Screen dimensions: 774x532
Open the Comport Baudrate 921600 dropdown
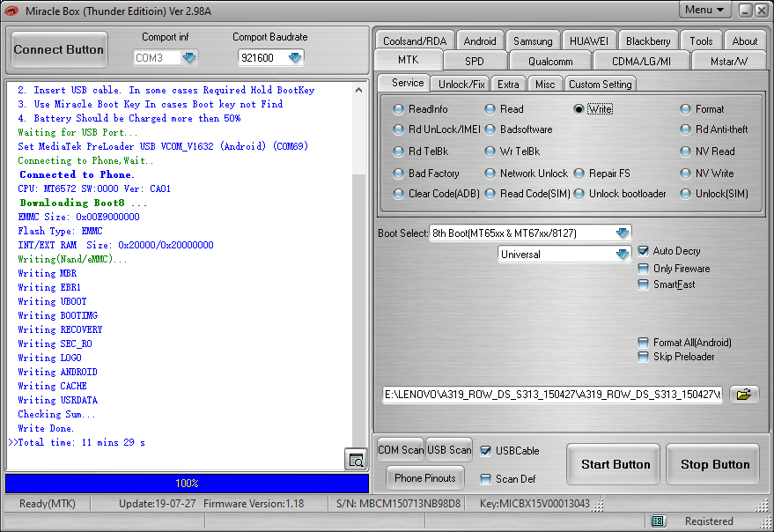[295, 58]
